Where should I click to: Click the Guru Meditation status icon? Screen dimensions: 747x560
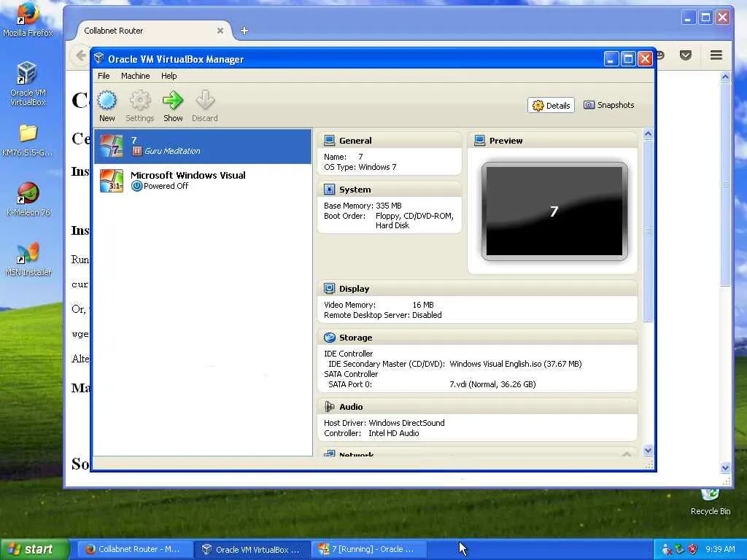136,151
